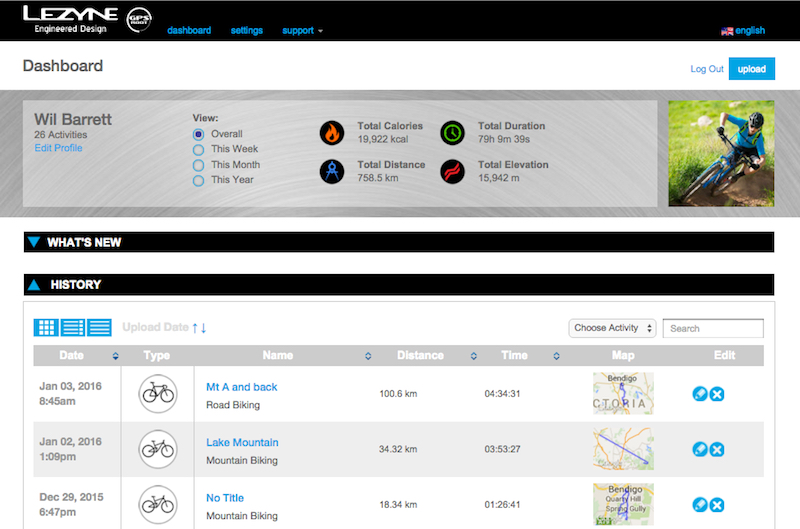Viewport: 800px width, 529px height.
Task: Click the grid view icon in History
Action: point(46,328)
